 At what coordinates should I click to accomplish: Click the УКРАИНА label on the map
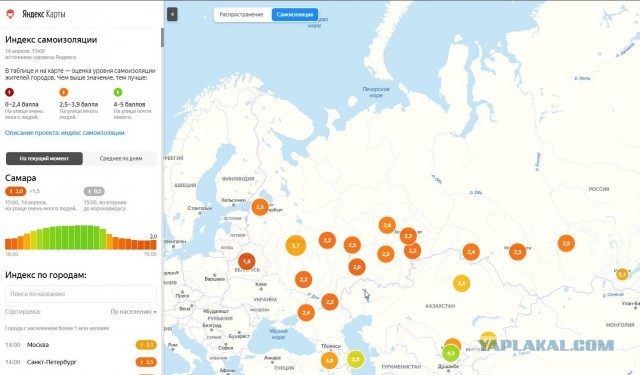265,300
